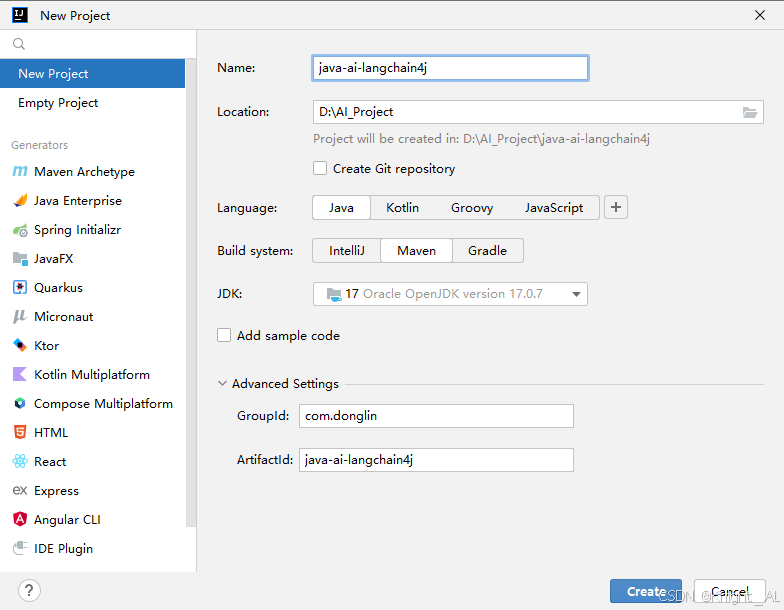
Task: Click the Ktor generator label
Action: 46,346
